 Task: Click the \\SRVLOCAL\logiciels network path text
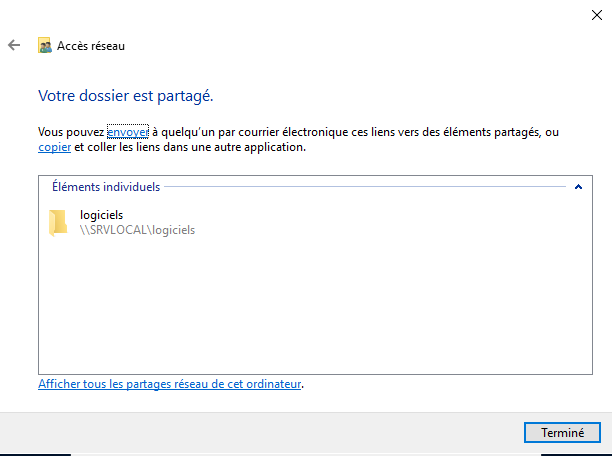point(137,229)
